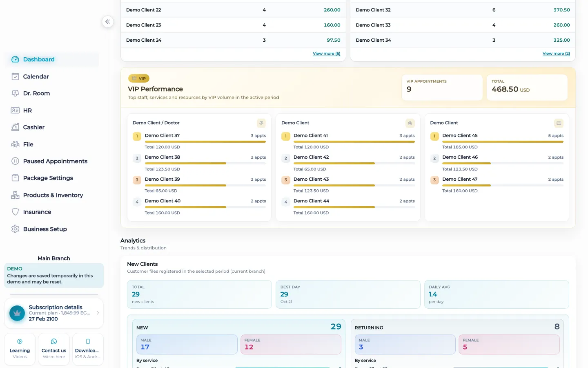
Task: Expand list with View more (2) link
Action: tap(556, 54)
